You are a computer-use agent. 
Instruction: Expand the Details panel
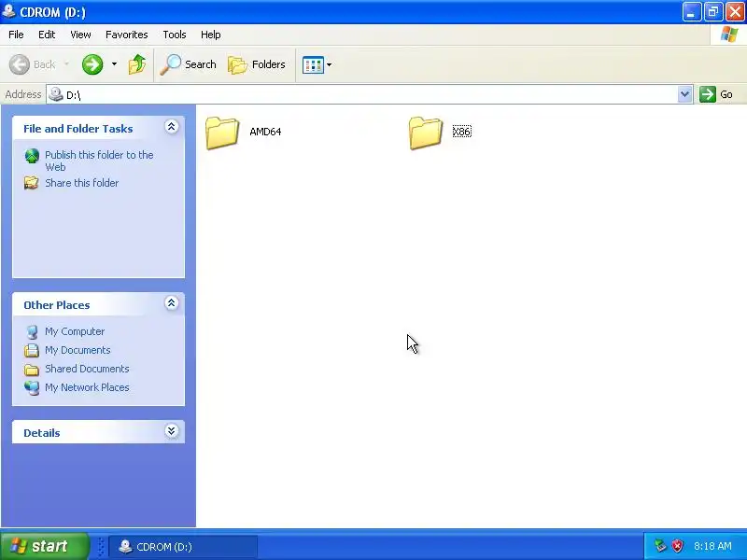click(x=172, y=431)
